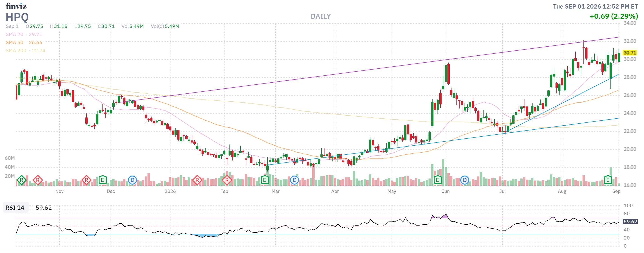The height and width of the screenshot is (253, 644).
Task: Click the Nov label on the time axis
Action: click(59, 192)
